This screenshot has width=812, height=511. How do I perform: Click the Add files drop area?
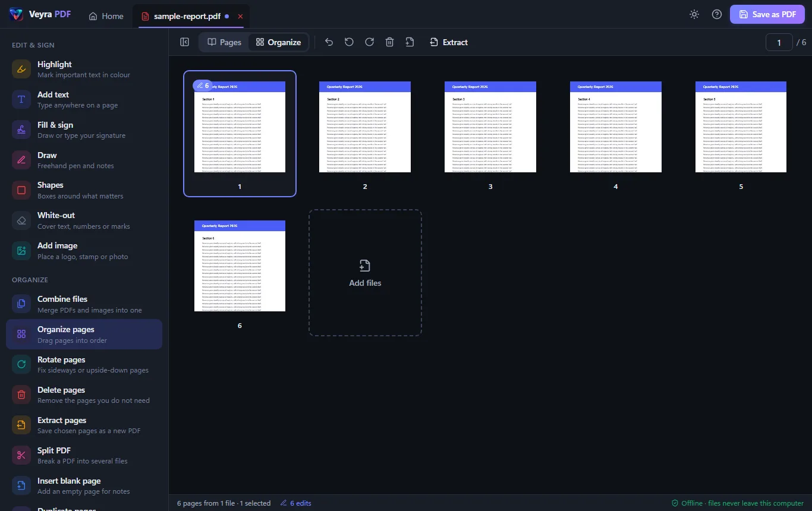click(365, 273)
